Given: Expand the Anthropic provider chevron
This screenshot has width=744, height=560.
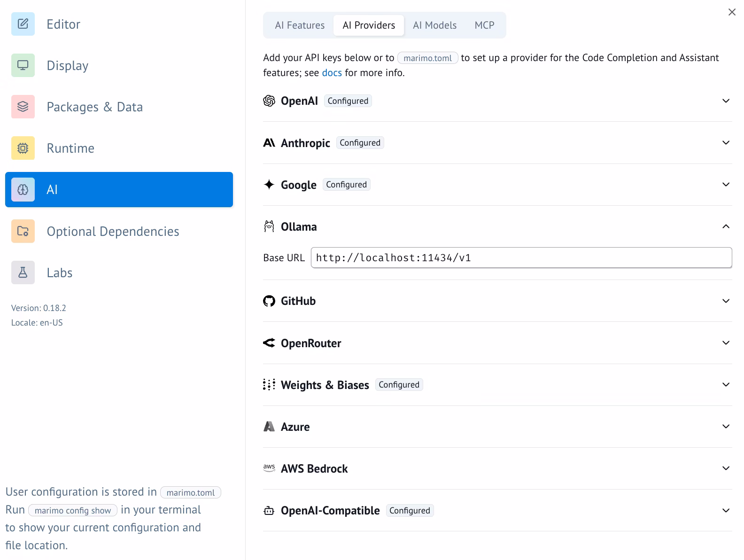Looking at the screenshot, I should 726,143.
